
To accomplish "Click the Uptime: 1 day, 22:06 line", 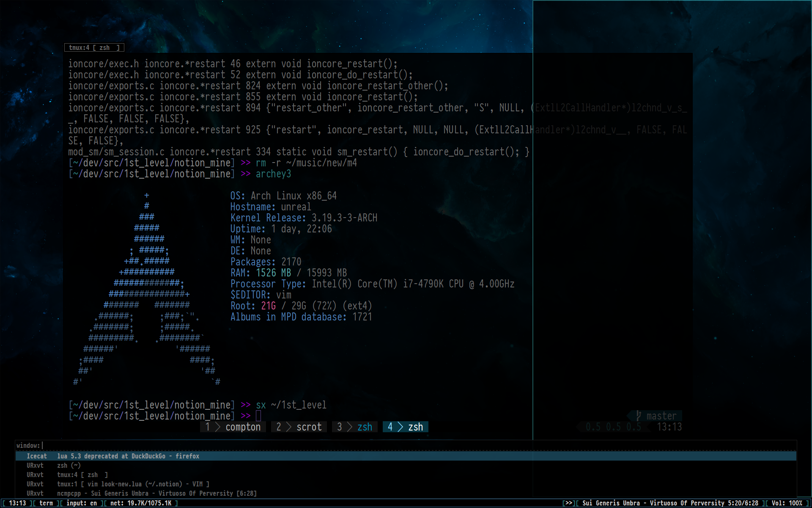I will pos(281,229).
